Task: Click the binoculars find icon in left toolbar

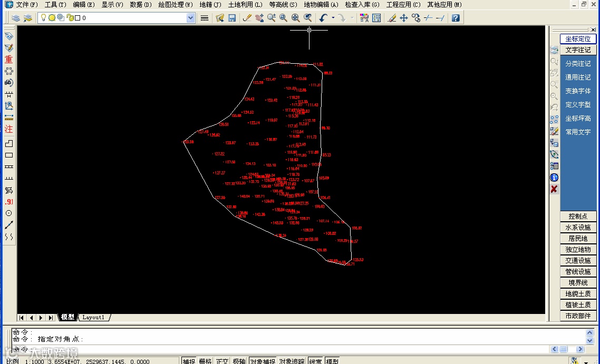Action: click(x=9, y=83)
